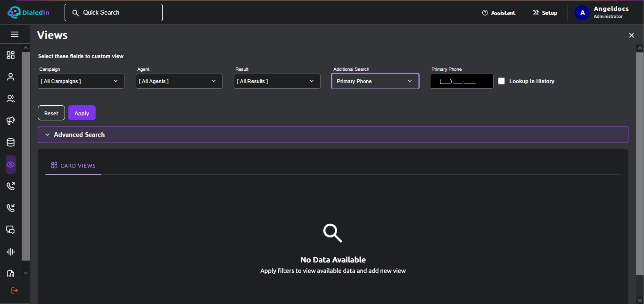Click the sidebar scrollbar down arrow
644x304 pixels.
tap(26, 273)
